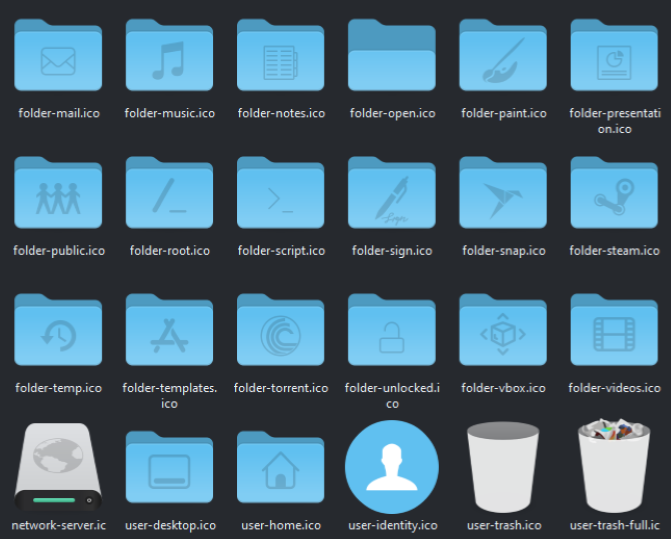
Task: Select the folder-script.ico terminal icon
Action: [x=281, y=195]
